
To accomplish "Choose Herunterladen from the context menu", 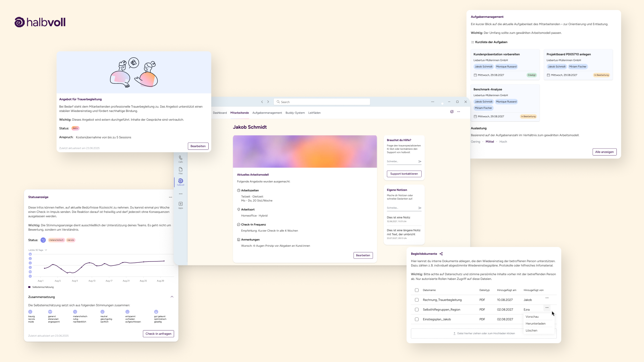I will (535, 324).
